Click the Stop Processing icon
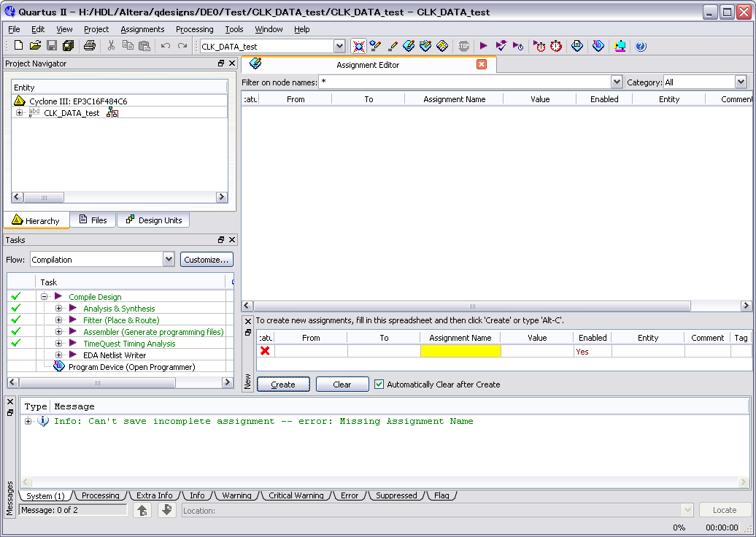Viewport: 756px width, 537px height. click(464, 46)
